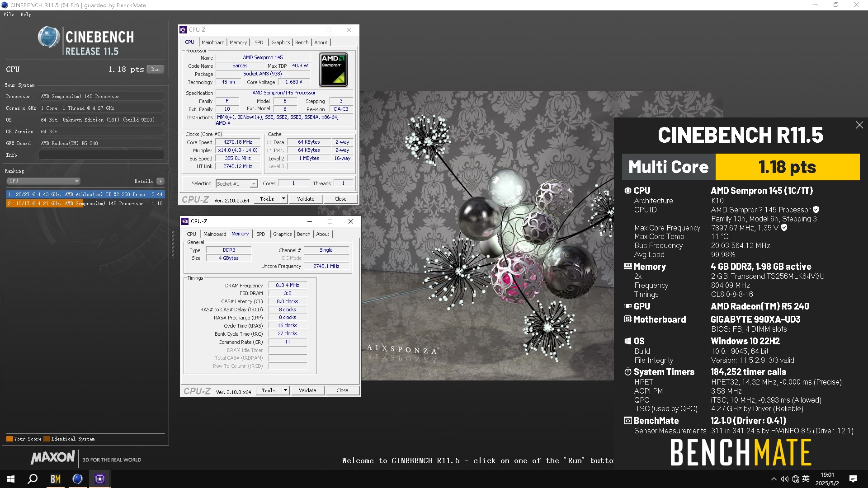Image resolution: width=868 pixels, height=488 pixels.
Task: Show hidden tray icons chevron
Action: click(774, 479)
